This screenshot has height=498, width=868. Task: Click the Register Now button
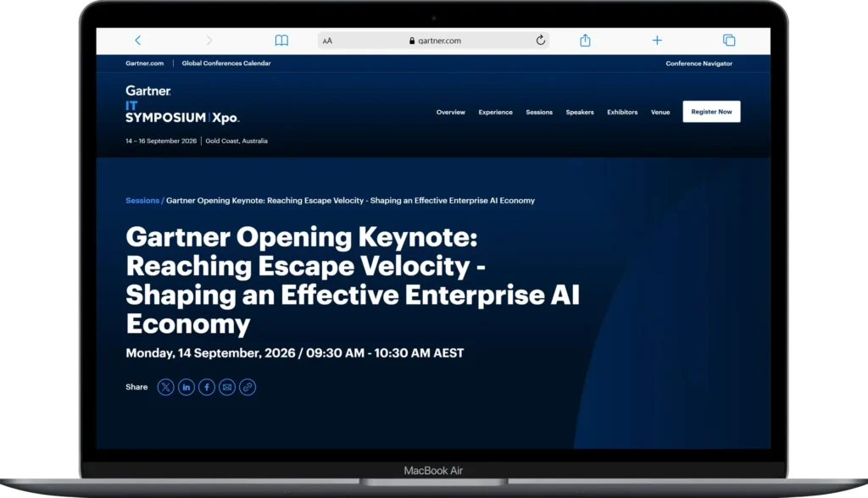[x=711, y=112]
